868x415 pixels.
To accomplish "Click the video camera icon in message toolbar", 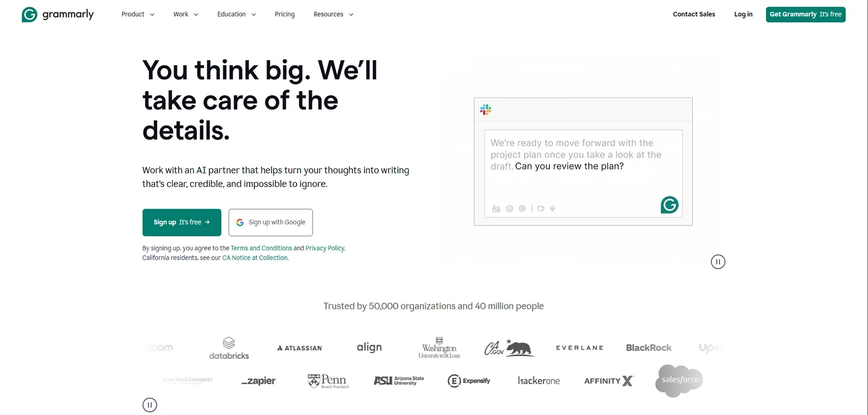I will (x=541, y=209).
